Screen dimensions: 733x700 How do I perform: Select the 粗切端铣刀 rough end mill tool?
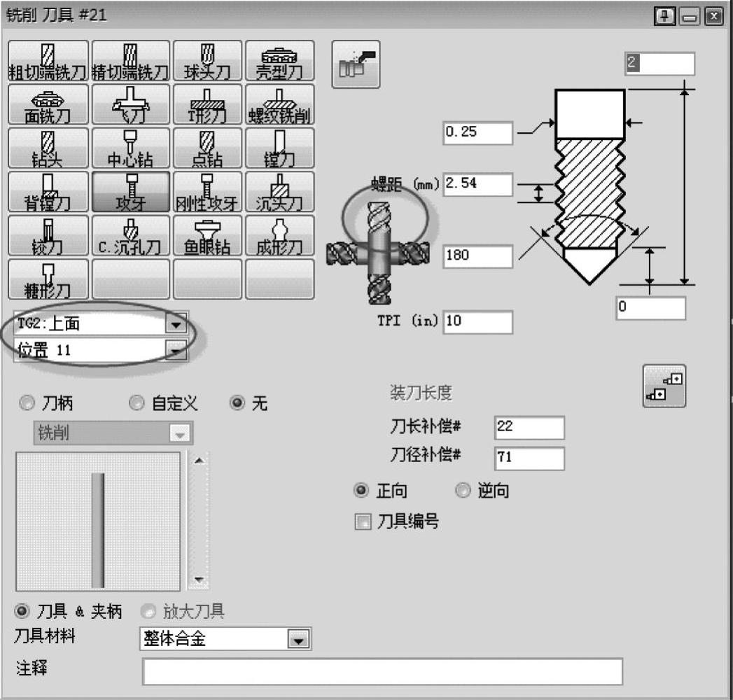(48, 61)
